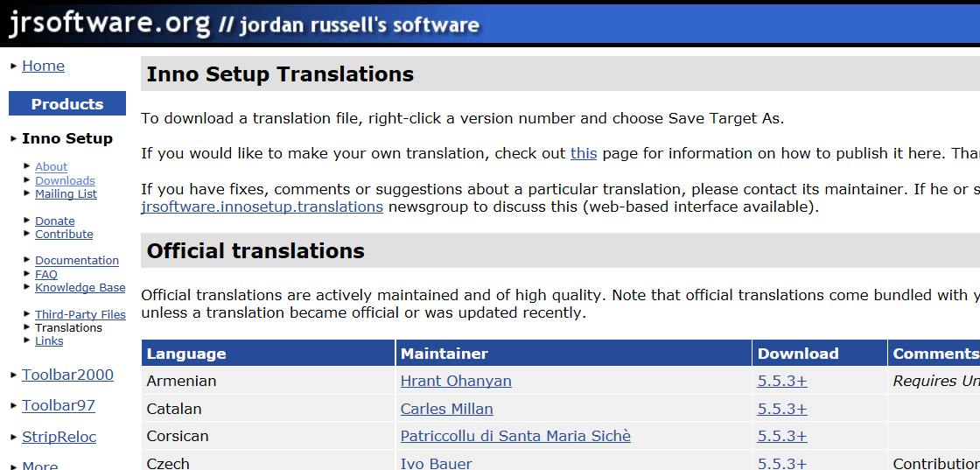Open maintainer Carles Millan's link
This screenshot has width=980, height=470.
tap(447, 409)
